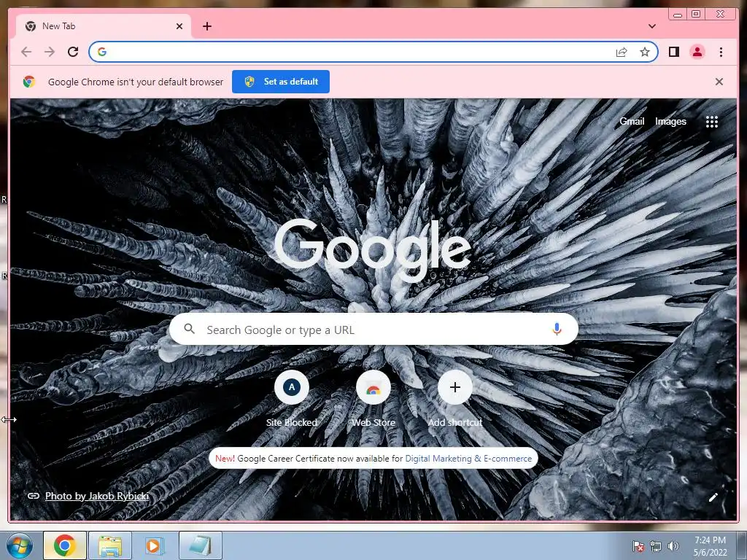Close the New Tab tab

pyautogui.click(x=179, y=26)
